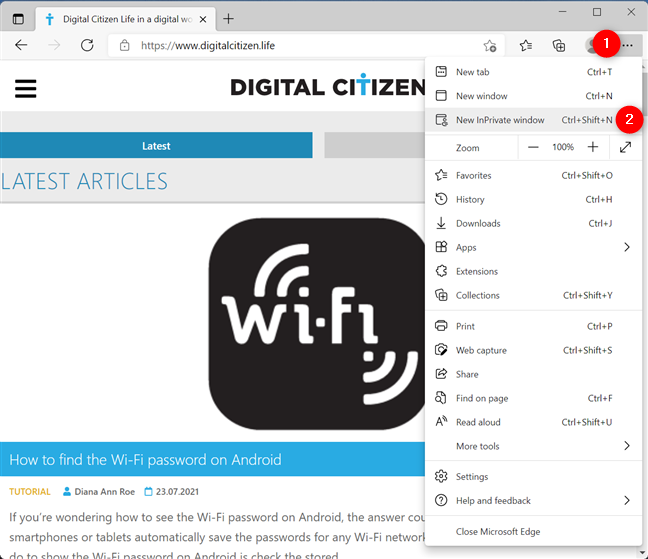
Task: Select Read aloud menu item
Action: point(533,422)
